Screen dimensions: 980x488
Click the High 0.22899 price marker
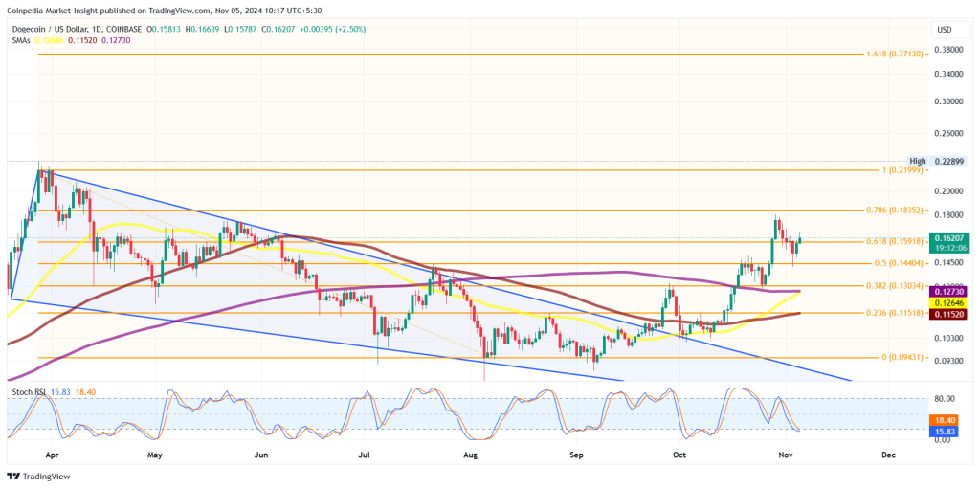938,161
